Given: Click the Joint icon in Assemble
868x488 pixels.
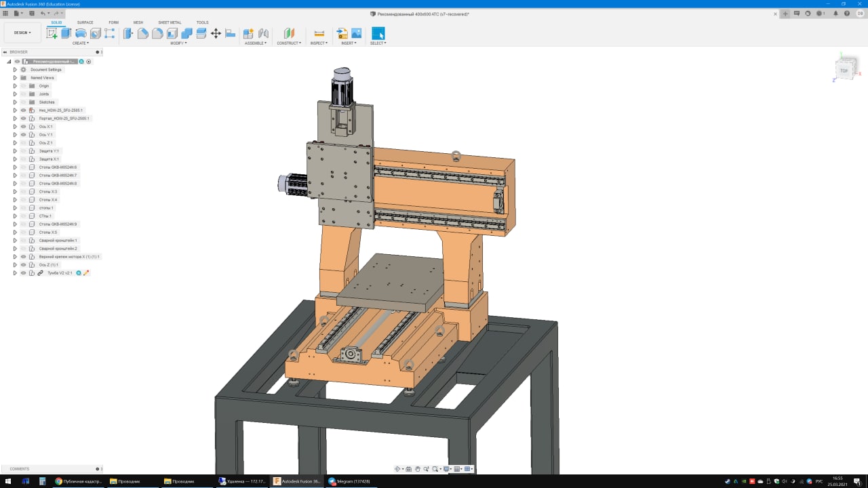Looking at the screenshot, I should coord(263,33).
